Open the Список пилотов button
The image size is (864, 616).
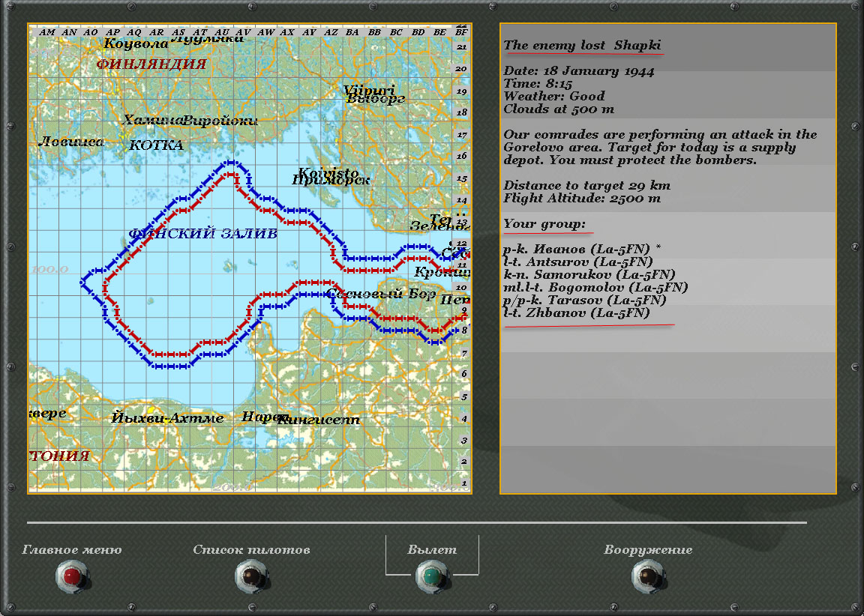(x=251, y=576)
